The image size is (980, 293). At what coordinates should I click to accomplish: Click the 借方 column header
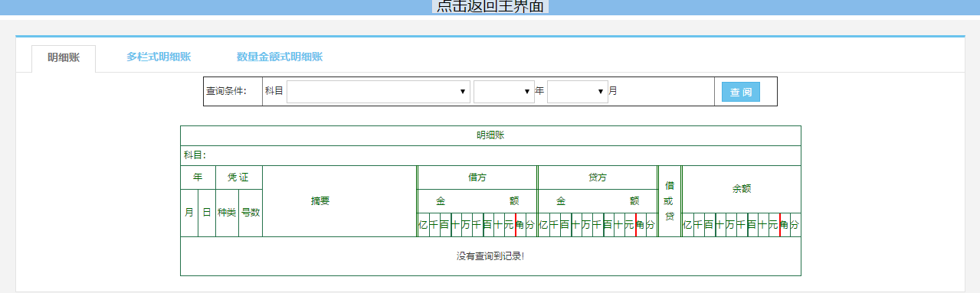click(477, 177)
